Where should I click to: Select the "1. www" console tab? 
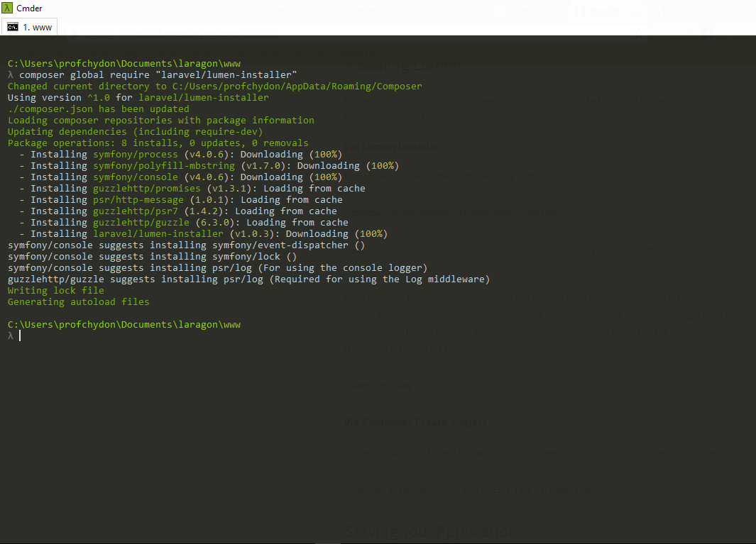(x=29, y=28)
